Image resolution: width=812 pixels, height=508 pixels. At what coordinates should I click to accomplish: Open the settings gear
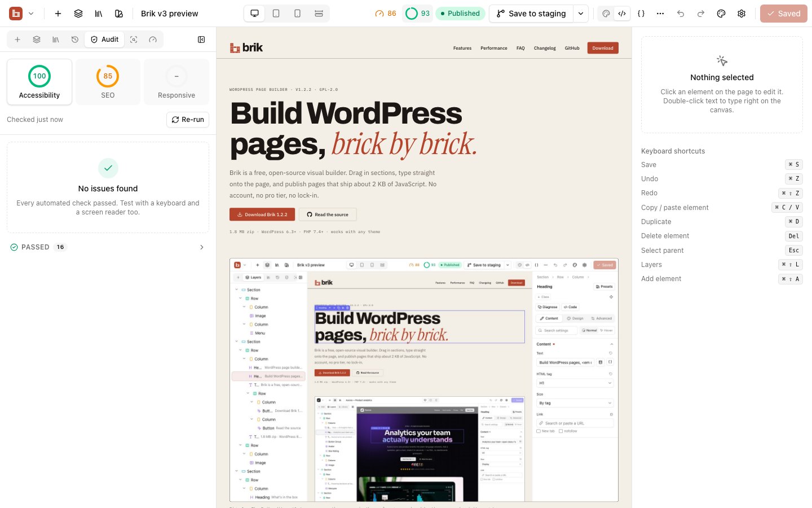[742, 14]
